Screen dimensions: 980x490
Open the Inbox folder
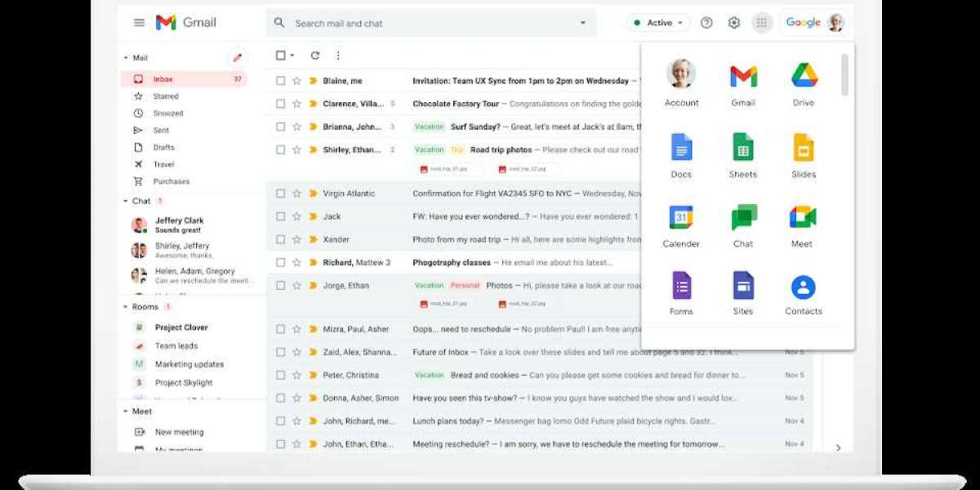tap(185, 79)
